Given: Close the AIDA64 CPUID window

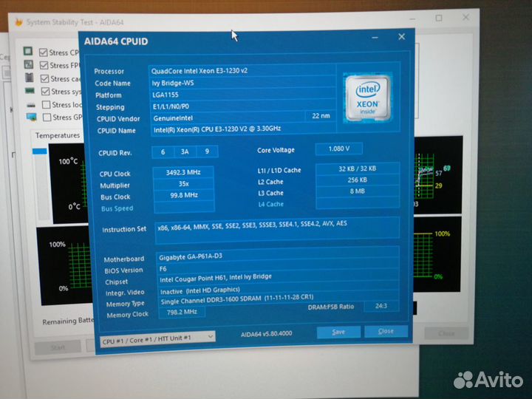Looking at the screenshot, I should click(x=401, y=37).
